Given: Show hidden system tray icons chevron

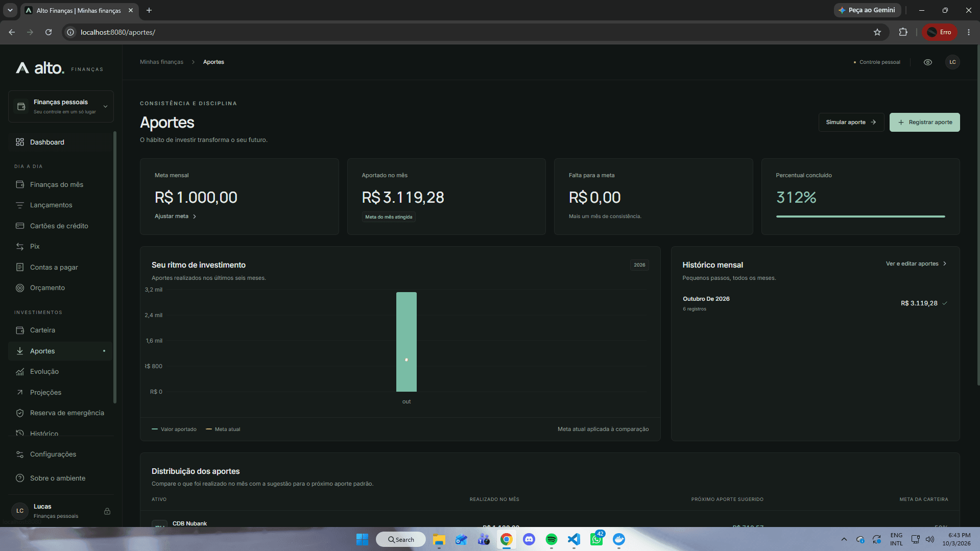Looking at the screenshot, I should click(x=844, y=539).
